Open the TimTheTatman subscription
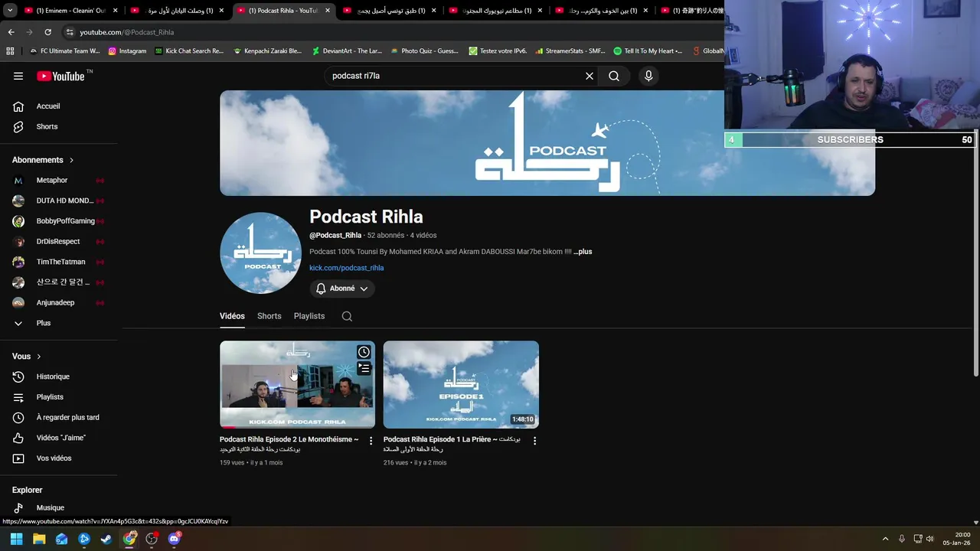 [x=61, y=262]
